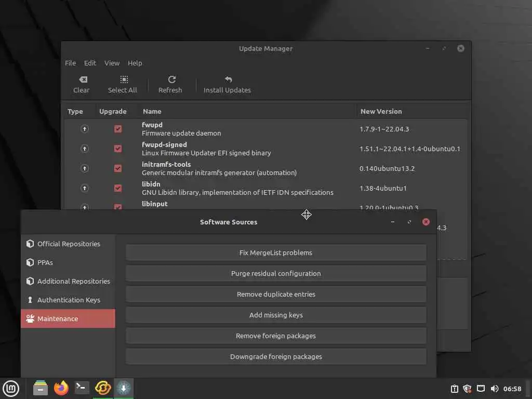Uncheck the fwupd upgrade checkbox
Screen dimensions: 532x399
(x=118, y=129)
